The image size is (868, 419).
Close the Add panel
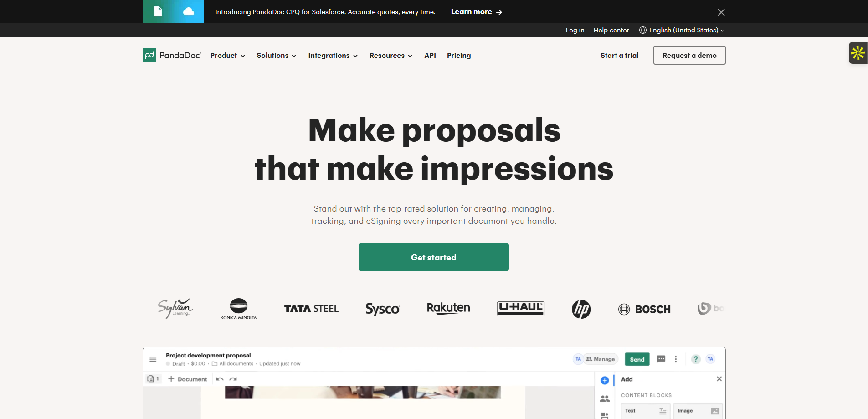(719, 379)
